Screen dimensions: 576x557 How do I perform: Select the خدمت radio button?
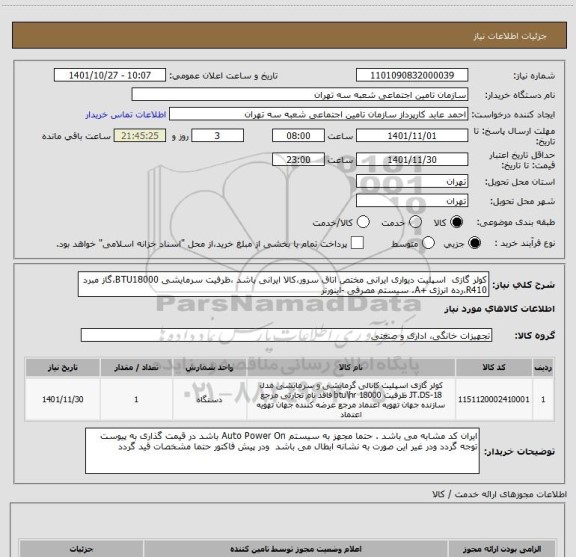coord(415,222)
